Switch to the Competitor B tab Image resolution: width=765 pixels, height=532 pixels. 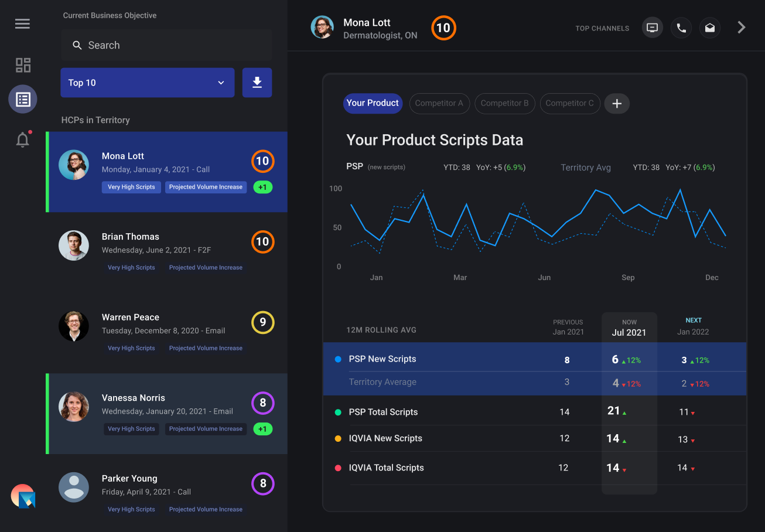coord(504,103)
